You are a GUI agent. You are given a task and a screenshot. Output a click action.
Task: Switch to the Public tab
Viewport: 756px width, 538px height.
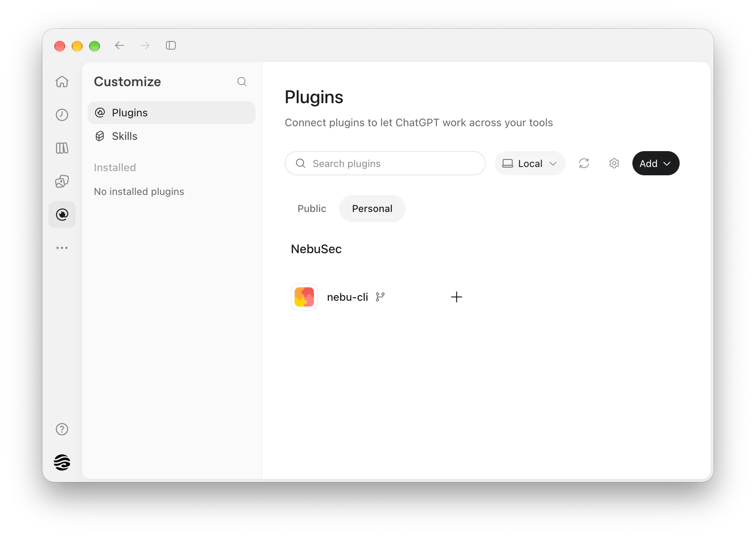point(312,209)
